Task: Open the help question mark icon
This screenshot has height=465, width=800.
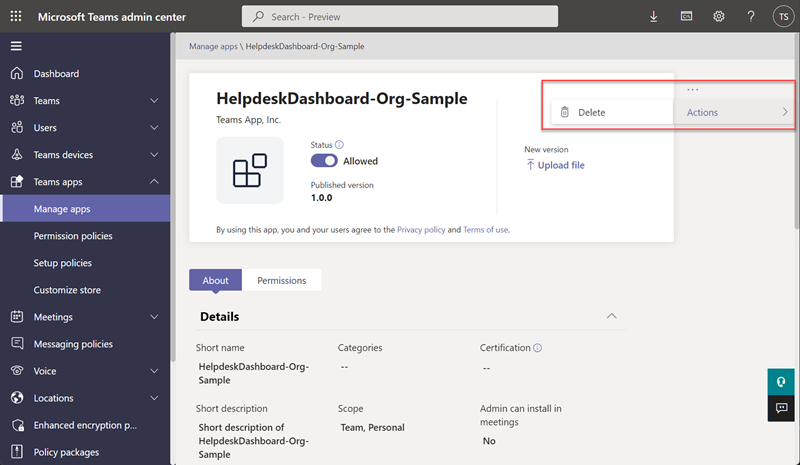Action: (751, 16)
